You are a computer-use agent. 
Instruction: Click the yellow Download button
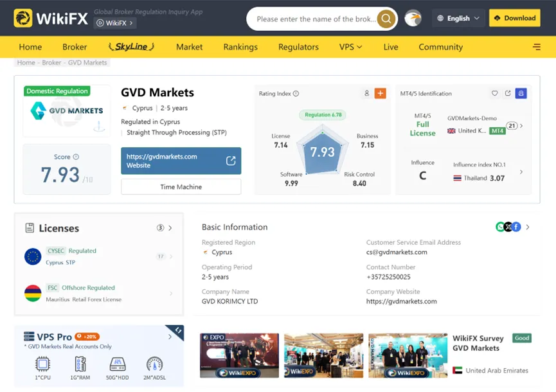point(514,18)
